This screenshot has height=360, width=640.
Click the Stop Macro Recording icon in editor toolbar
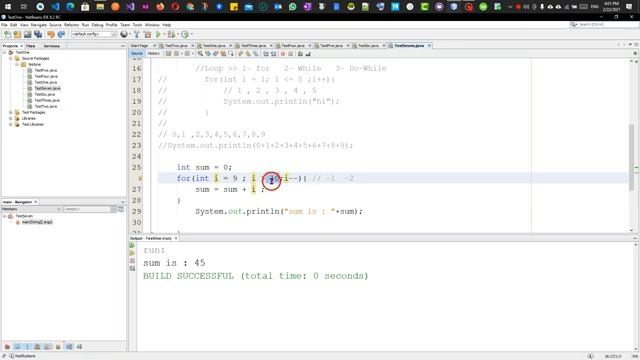coord(291,54)
